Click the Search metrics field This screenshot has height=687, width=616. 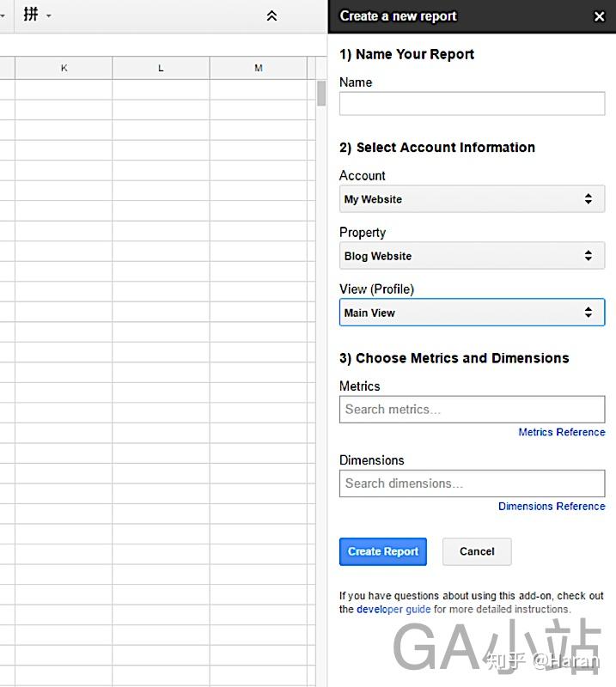472,410
